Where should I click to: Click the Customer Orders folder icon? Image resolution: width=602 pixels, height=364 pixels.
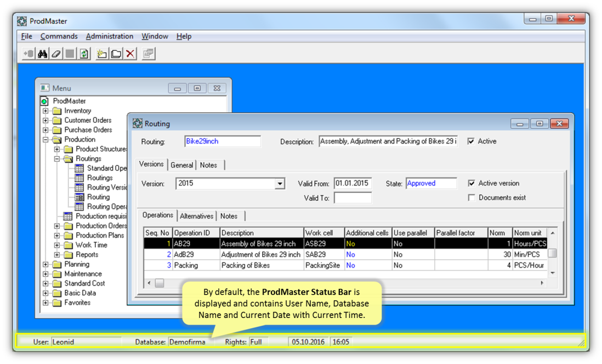tap(57, 120)
